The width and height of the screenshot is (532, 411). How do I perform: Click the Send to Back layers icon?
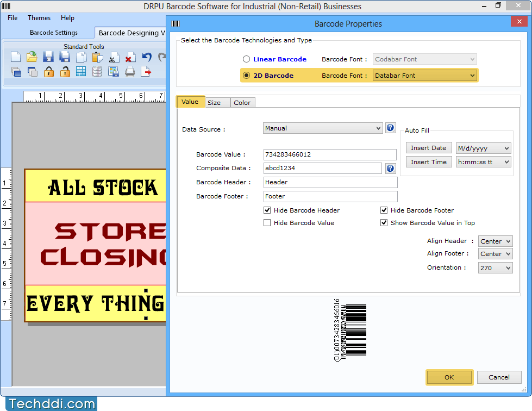(32, 72)
